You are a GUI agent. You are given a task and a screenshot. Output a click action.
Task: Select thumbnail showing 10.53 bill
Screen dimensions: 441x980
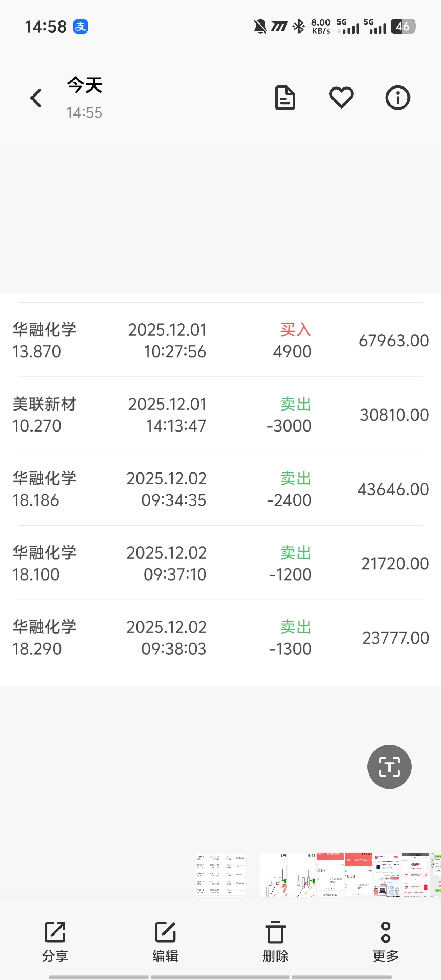pyautogui.click(x=358, y=875)
